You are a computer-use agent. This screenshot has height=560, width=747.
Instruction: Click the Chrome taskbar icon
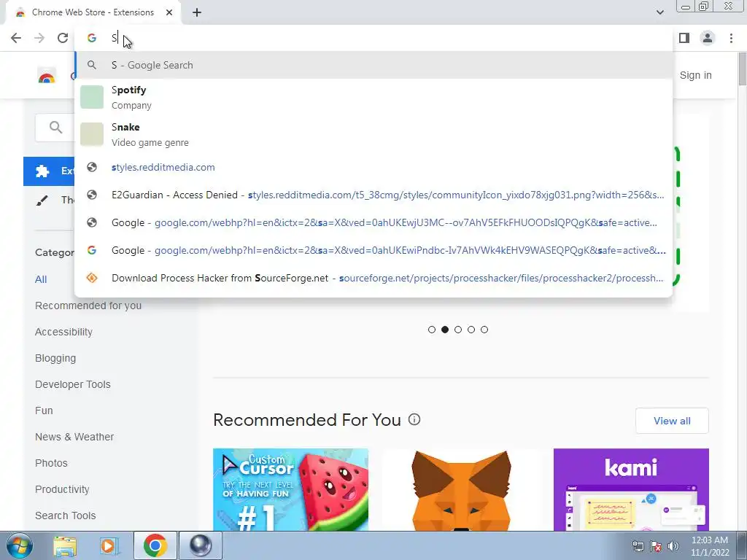point(155,545)
